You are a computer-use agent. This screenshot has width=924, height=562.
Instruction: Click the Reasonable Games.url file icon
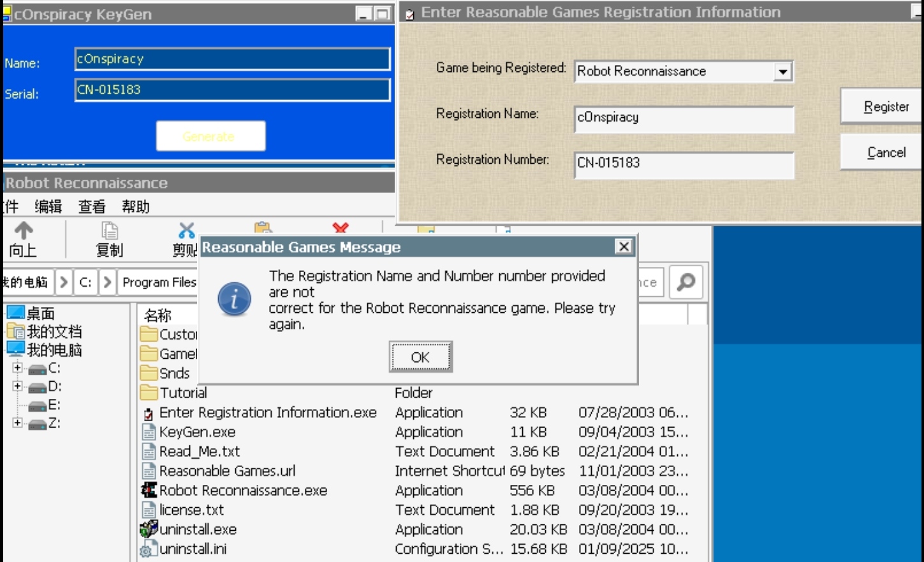click(149, 471)
